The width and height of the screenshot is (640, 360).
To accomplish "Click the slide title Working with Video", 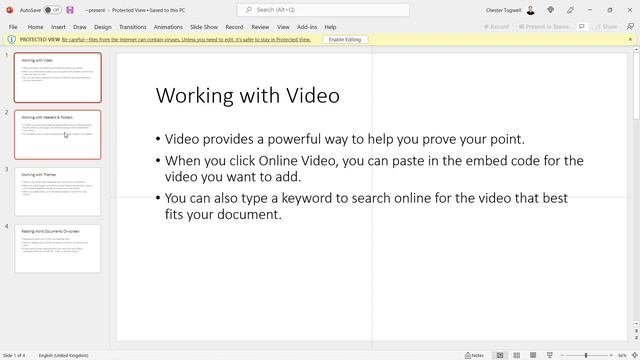I will point(248,96).
